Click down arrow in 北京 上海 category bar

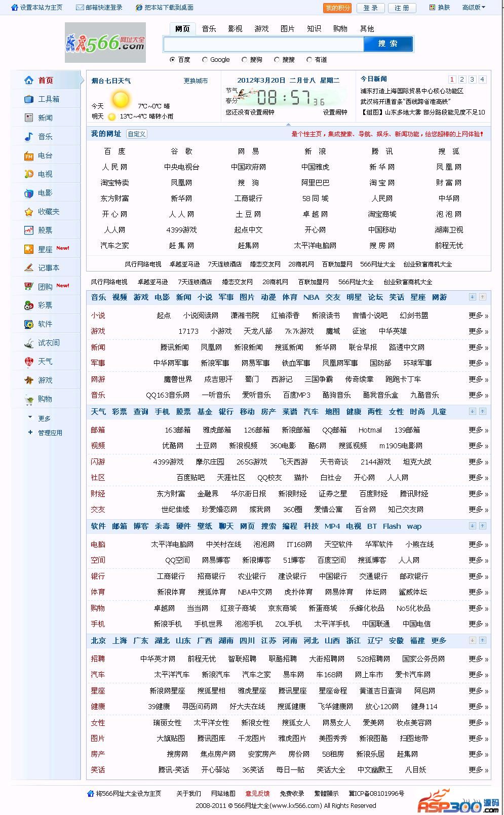tap(472, 640)
